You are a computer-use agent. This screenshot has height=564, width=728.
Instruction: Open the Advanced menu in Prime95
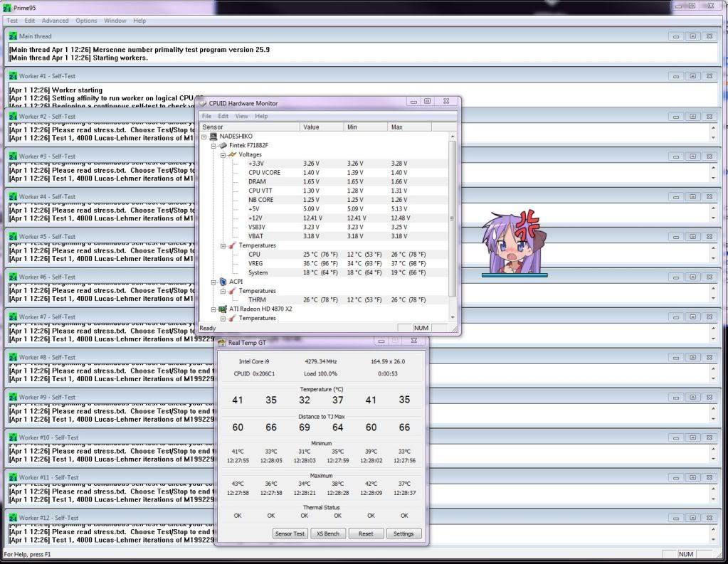tap(55, 21)
